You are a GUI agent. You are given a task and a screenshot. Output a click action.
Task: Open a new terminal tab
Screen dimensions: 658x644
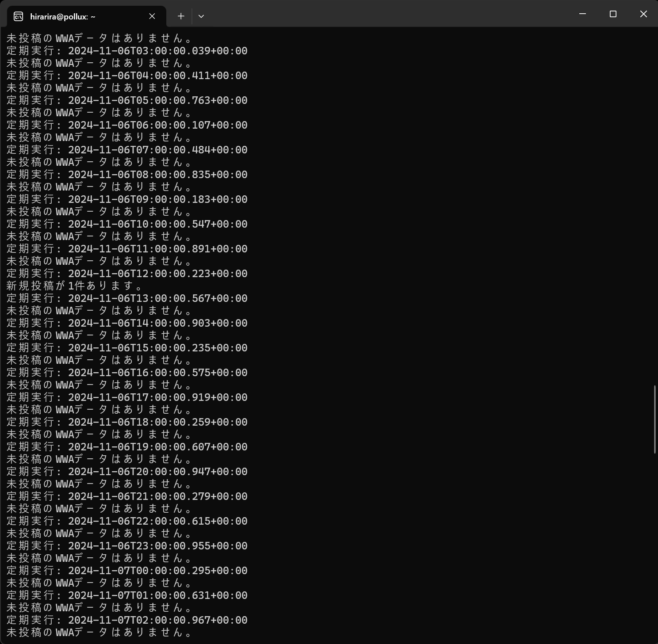pos(181,16)
